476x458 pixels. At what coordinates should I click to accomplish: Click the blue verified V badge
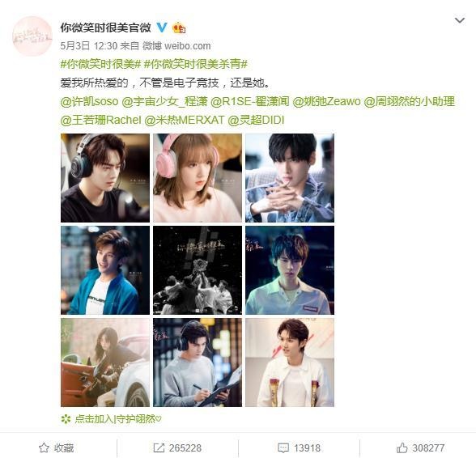(162, 28)
